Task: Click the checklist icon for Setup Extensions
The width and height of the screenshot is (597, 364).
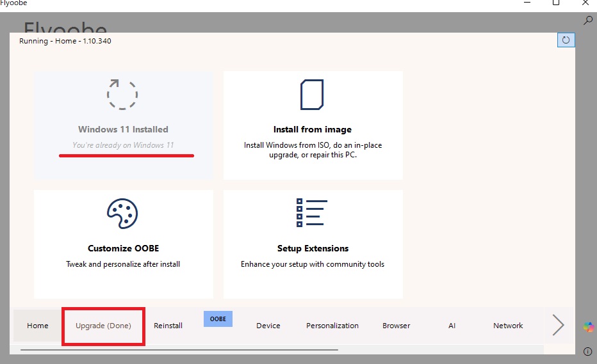Action: click(313, 214)
